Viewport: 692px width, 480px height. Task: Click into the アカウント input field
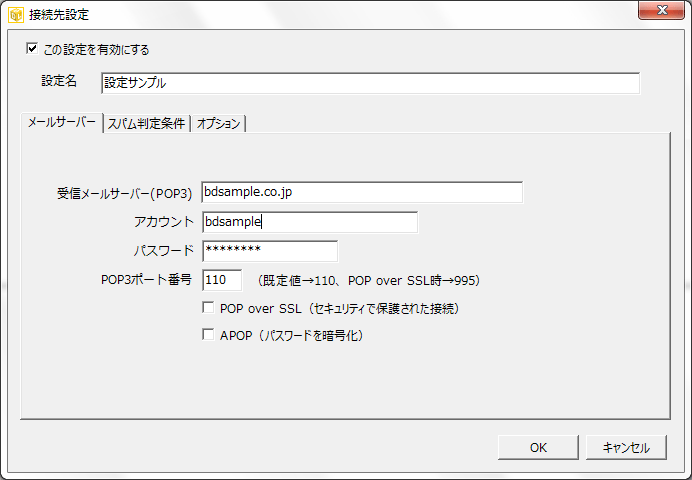(x=310, y=222)
